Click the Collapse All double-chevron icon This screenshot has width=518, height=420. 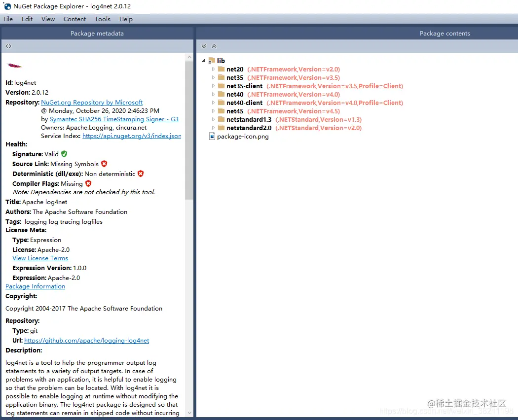(214, 46)
